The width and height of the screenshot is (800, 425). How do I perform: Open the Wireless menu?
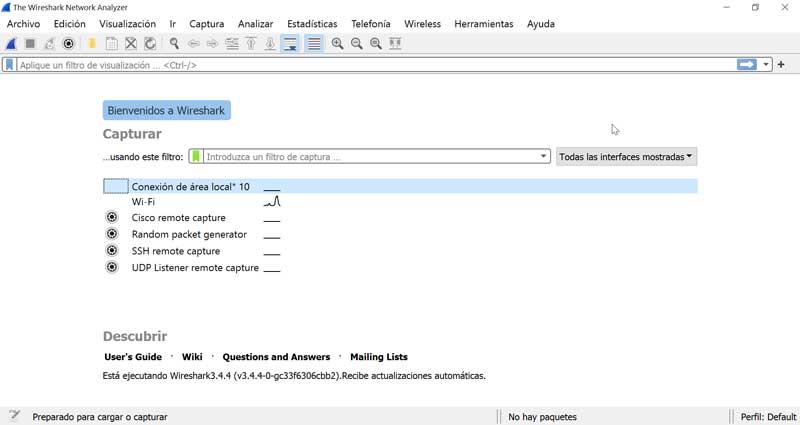click(x=422, y=24)
